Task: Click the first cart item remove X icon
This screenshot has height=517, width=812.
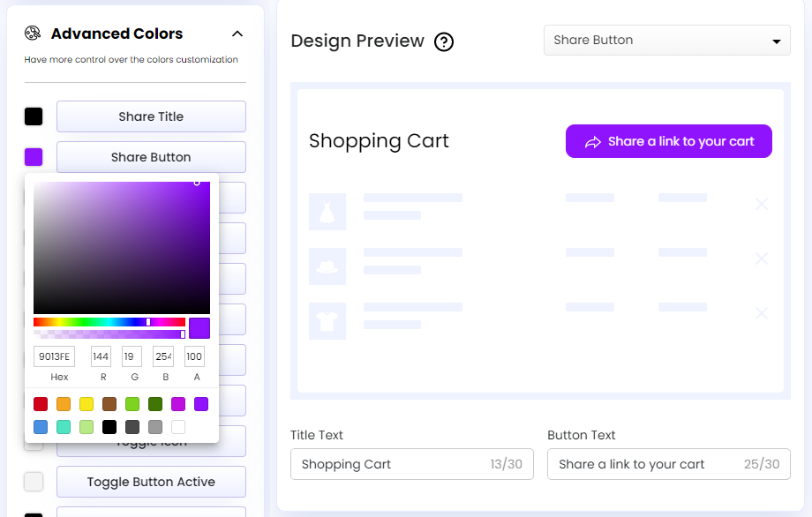Action: click(762, 205)
